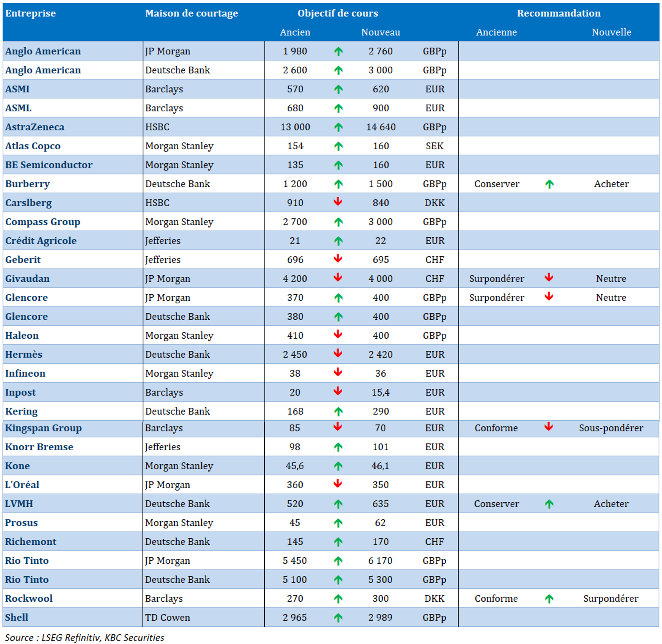Click the Recommandation column header

tap(559, 13)
